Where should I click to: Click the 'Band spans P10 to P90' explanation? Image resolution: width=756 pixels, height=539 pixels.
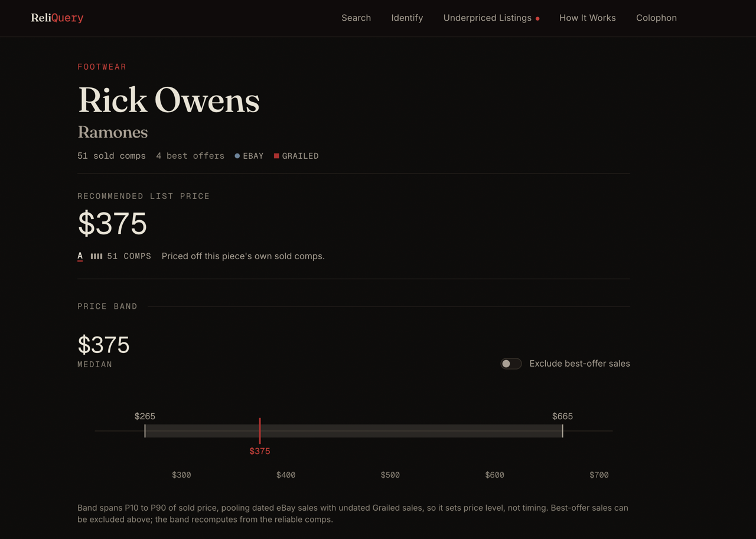[353, 514]
